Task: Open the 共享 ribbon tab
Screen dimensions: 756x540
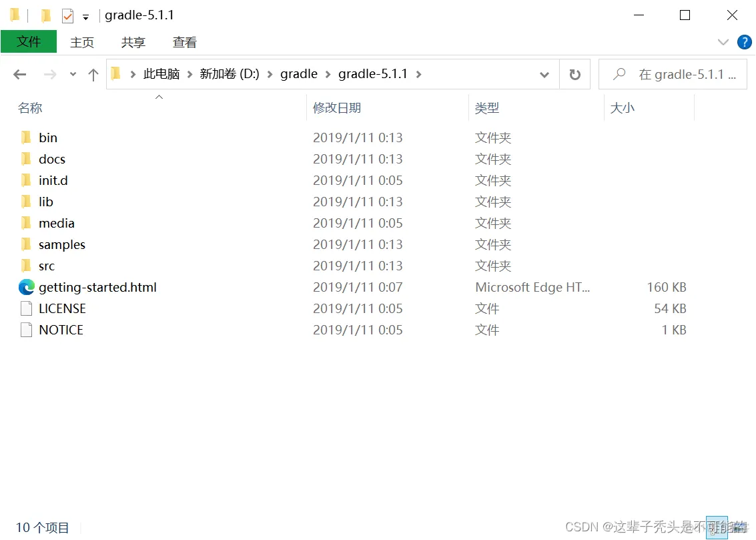Action: (133, 43)
